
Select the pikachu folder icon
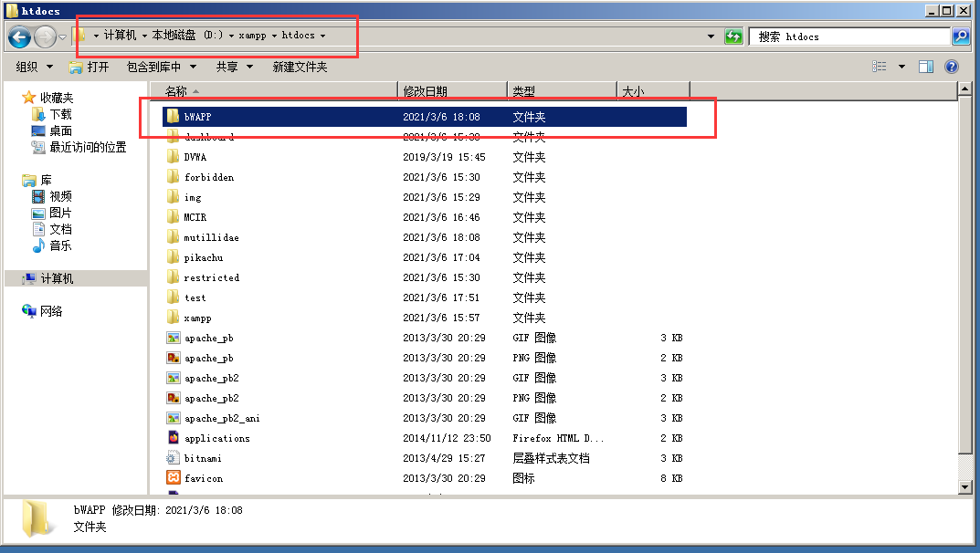174,257
